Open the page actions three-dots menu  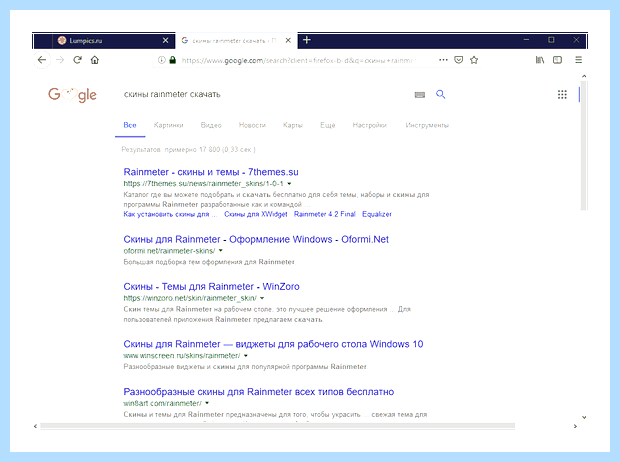pyautogui.click(x=443, y=60)
